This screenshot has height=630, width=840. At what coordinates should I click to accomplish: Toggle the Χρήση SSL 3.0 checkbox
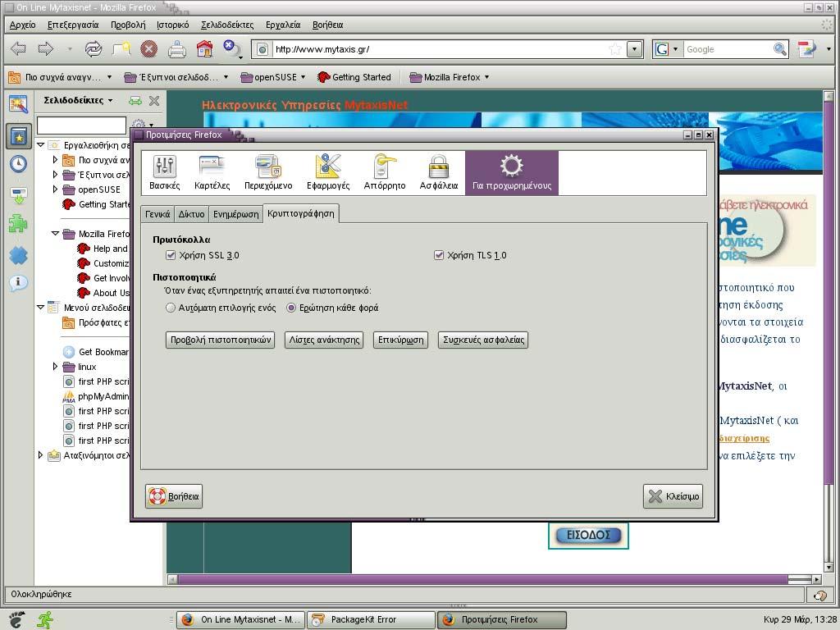pyautogui.click(x=171, y=255)
